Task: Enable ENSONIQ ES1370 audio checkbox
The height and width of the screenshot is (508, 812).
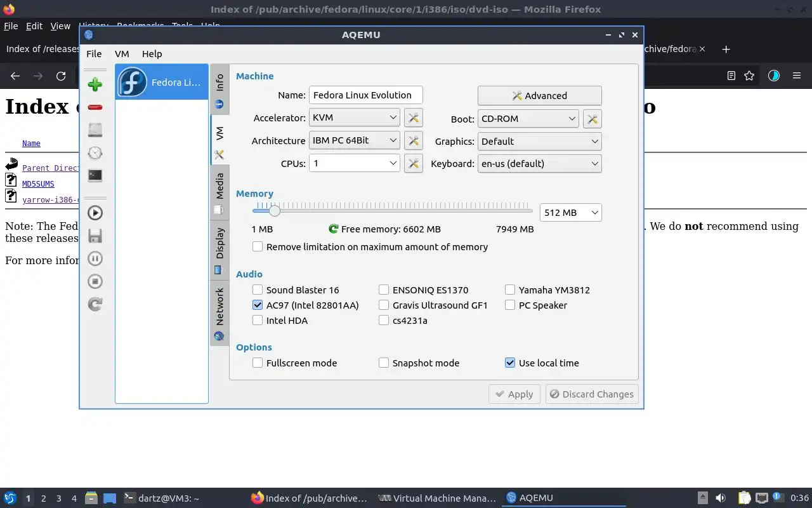Action: click(423, 290)
